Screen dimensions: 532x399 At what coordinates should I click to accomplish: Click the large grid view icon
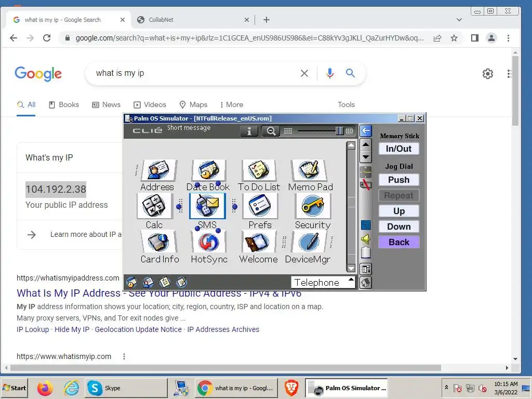(x=350, y=131)
